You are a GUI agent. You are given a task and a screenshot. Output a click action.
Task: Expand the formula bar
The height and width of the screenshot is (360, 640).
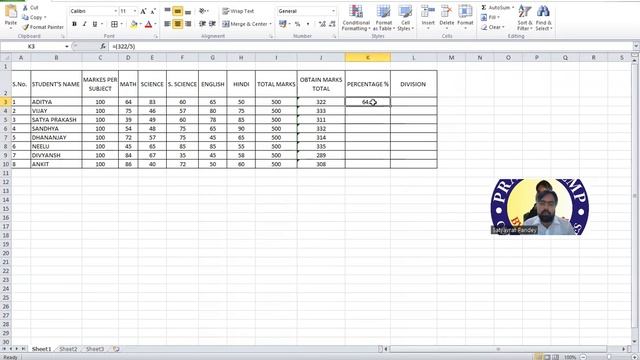pos(636,46)
